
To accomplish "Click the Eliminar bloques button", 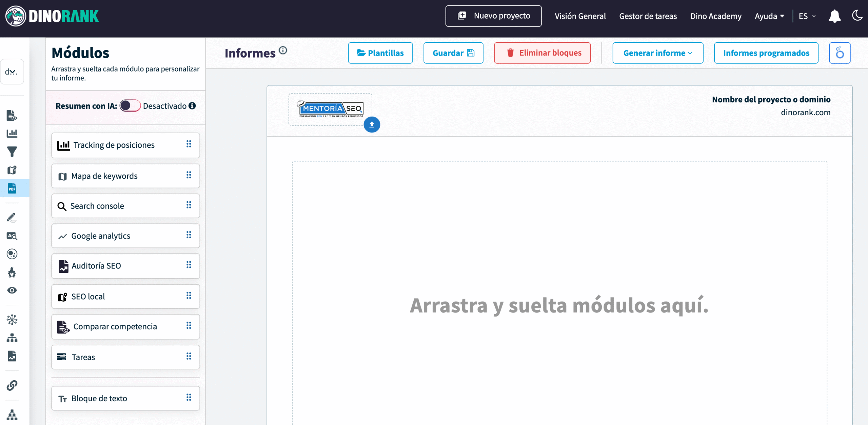I will (x=542, y=53).
